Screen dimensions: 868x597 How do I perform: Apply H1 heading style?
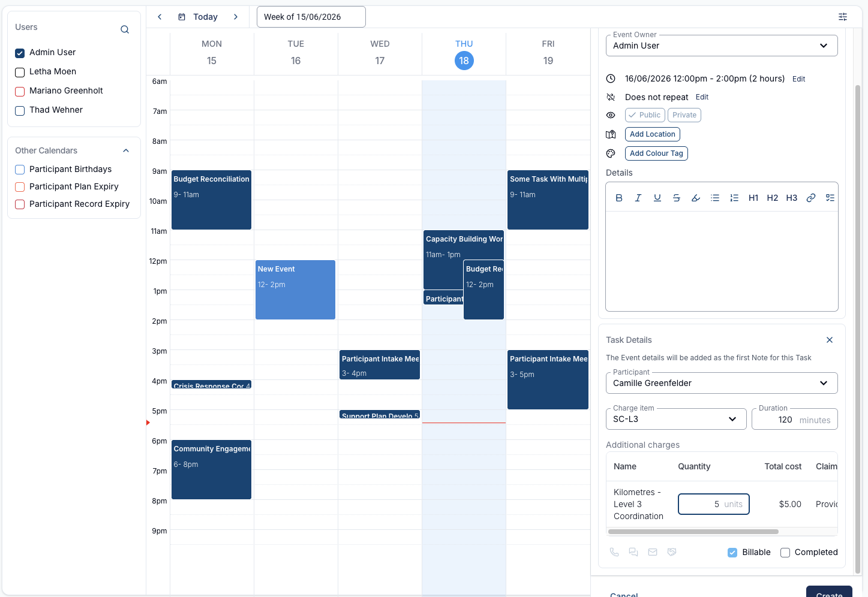point(753,198)
